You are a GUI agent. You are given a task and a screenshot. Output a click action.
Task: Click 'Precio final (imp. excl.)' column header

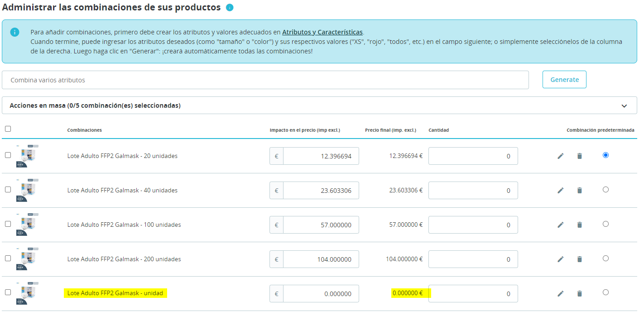390,130
